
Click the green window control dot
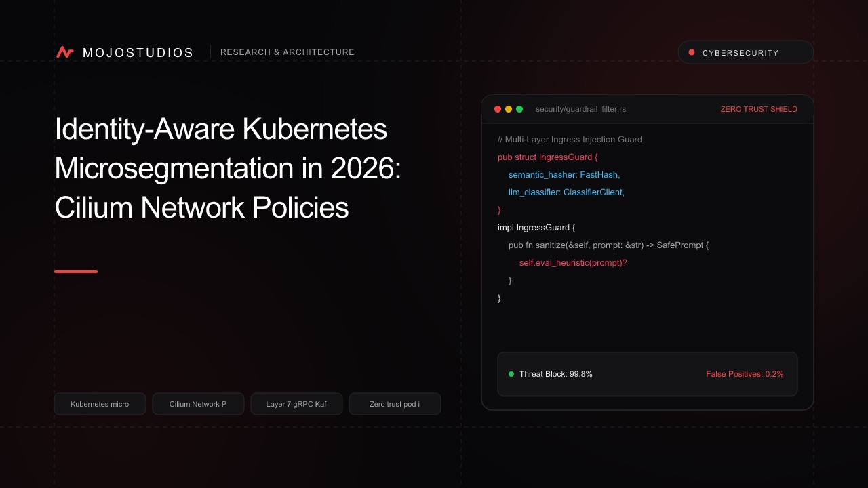(519, 109)
